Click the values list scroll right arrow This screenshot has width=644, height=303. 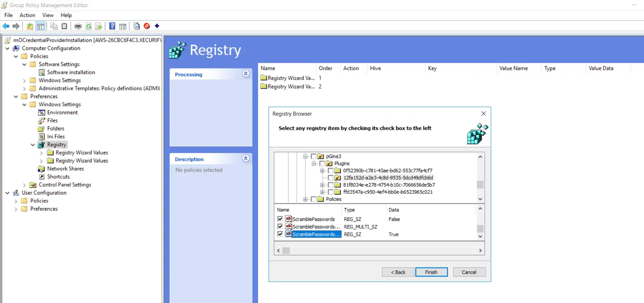pyautogui.click(x=480, y=251)
